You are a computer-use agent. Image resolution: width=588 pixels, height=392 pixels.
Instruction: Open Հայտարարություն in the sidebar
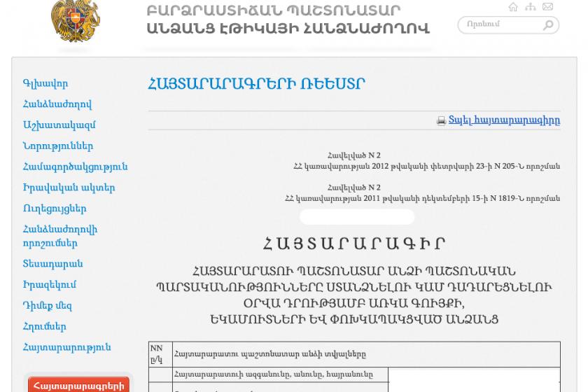pos(67,347)
